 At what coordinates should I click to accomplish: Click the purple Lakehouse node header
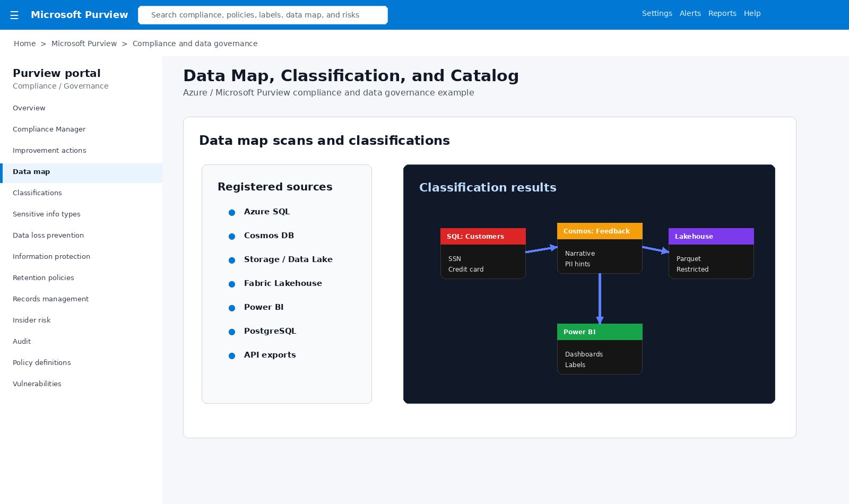tap(711, 237)
